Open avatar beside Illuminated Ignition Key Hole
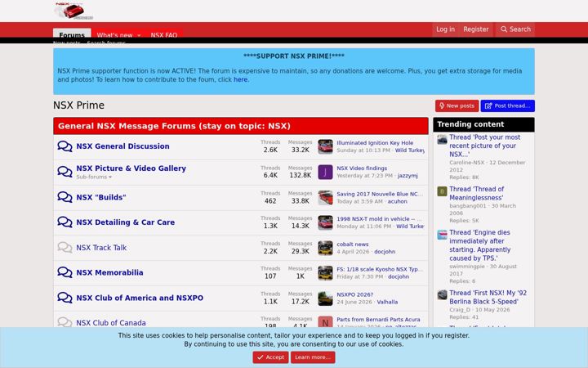 point(325,147)
